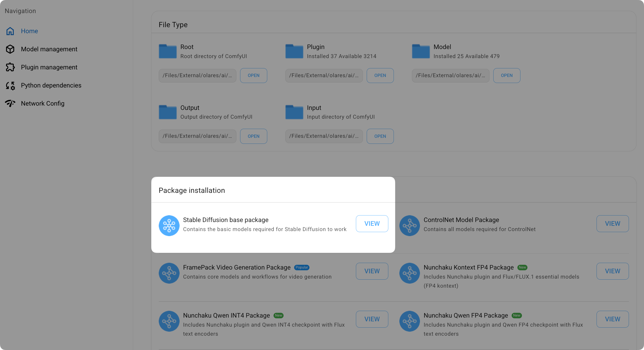
Task: View the FramePack Video Generation Package
Action: [x=372, y=271]
